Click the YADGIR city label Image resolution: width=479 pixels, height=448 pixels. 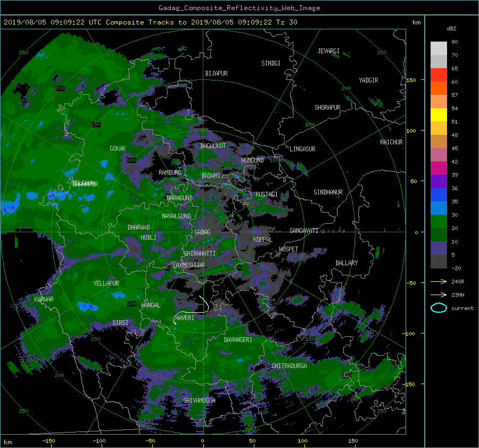(x=368, y=80)
